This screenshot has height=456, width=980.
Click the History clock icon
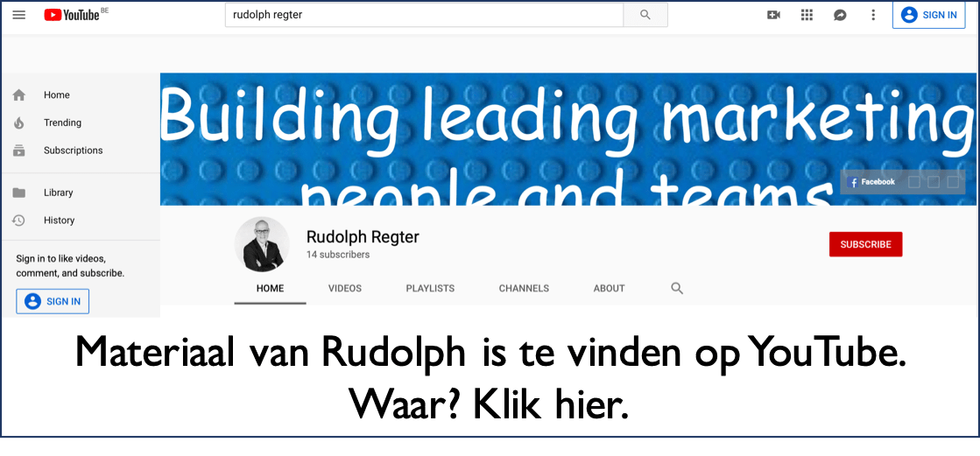click(19, 220)
